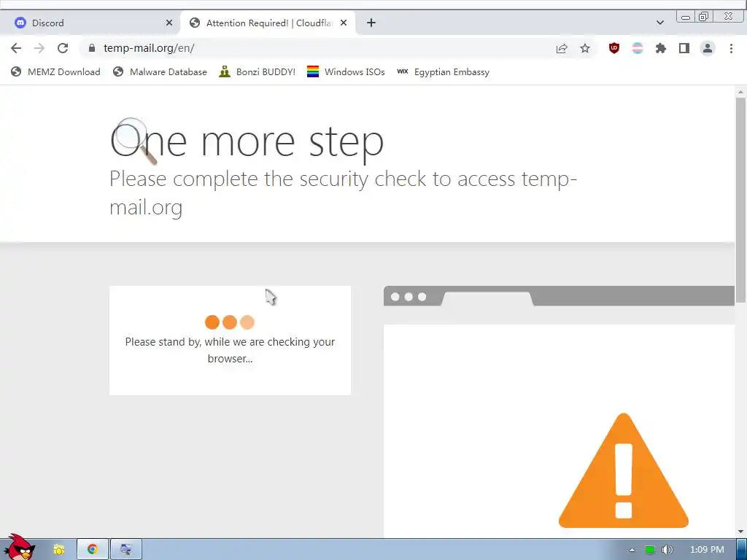Viewport: 747px width, 560px height.
Task: Open the Chrome profile avatar
Action: (x=708, y=48)
